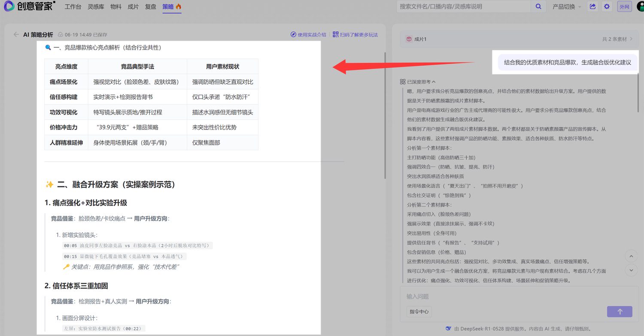Click the 人群精准延伸 table cell
The width and height of the screenshot is (644, 336).
[x=67, y=142]
